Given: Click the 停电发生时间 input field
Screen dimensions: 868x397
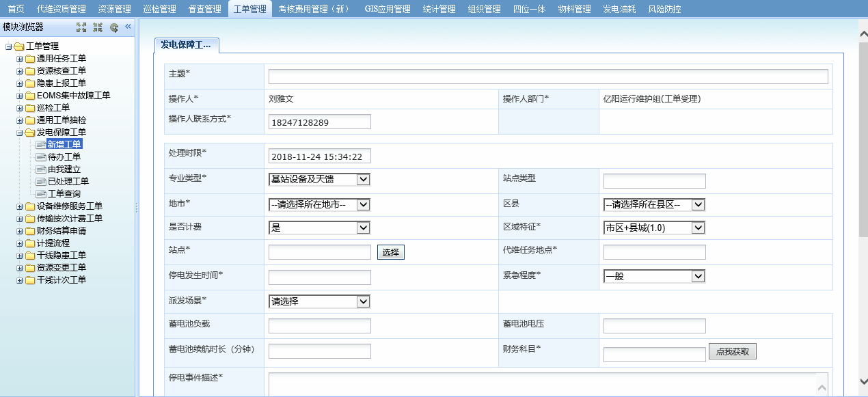Looking at the screenshot, I should pos(320,277).
